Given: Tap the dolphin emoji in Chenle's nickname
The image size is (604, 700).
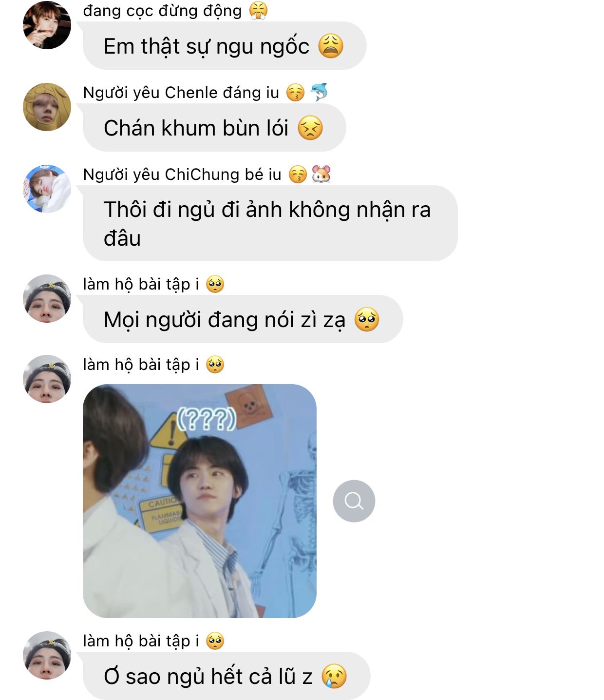Looking at the screenshot, I should (319, 92).
